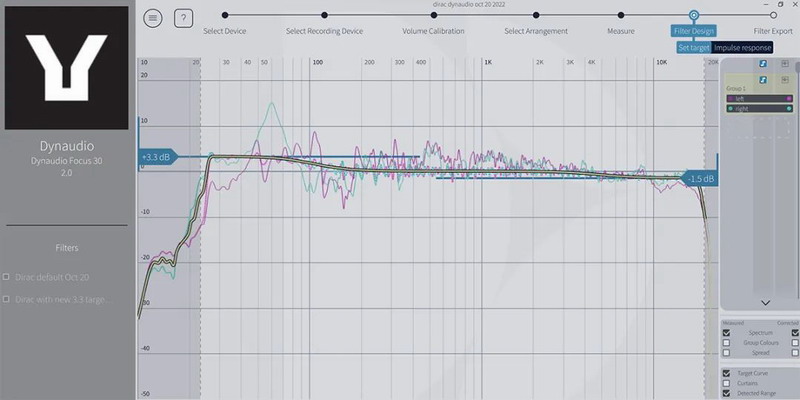
Task: Select the left channel in Group 1
Action: [x=758, y=98]
